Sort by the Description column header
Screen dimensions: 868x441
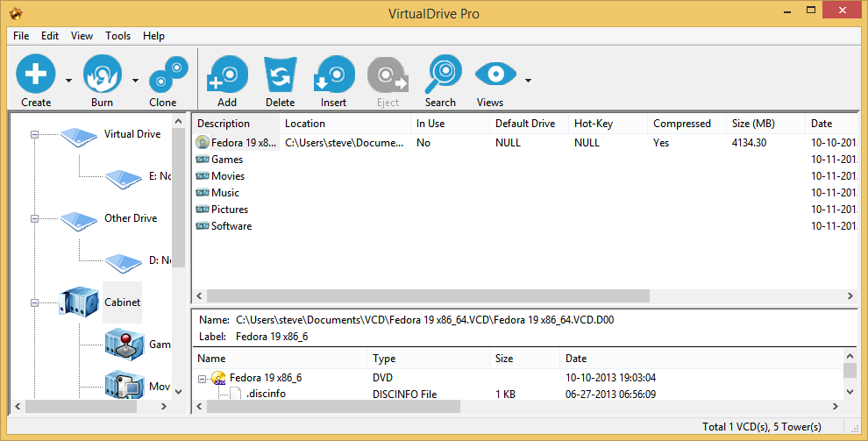click(x=236, y=124)
